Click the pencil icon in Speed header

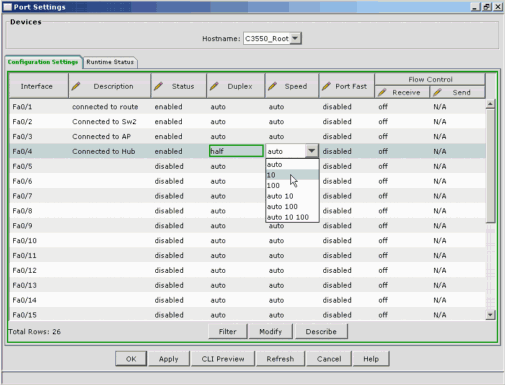coord(272,86)
